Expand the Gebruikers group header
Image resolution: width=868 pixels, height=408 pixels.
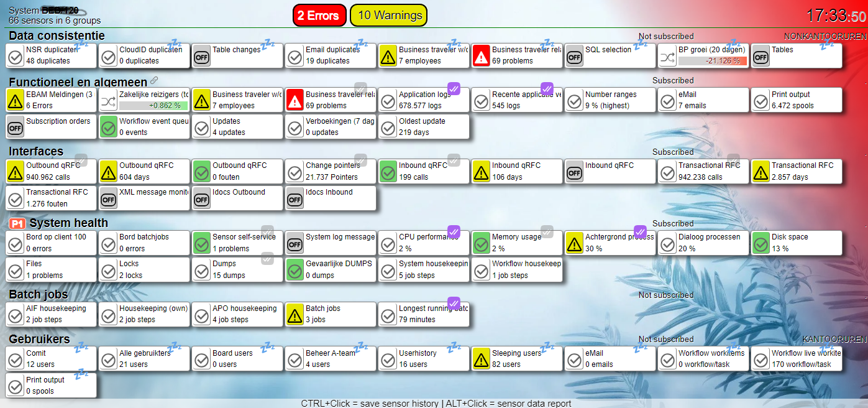click(39, 339)
